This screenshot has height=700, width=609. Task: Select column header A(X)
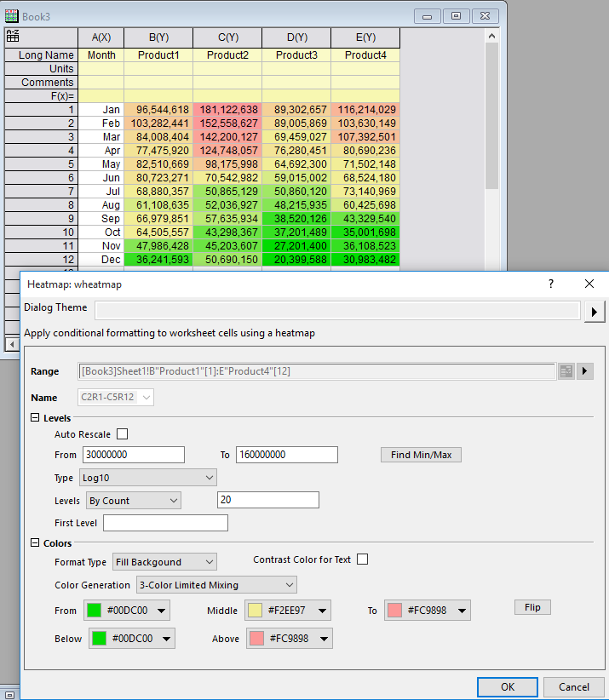pos(101,37)
